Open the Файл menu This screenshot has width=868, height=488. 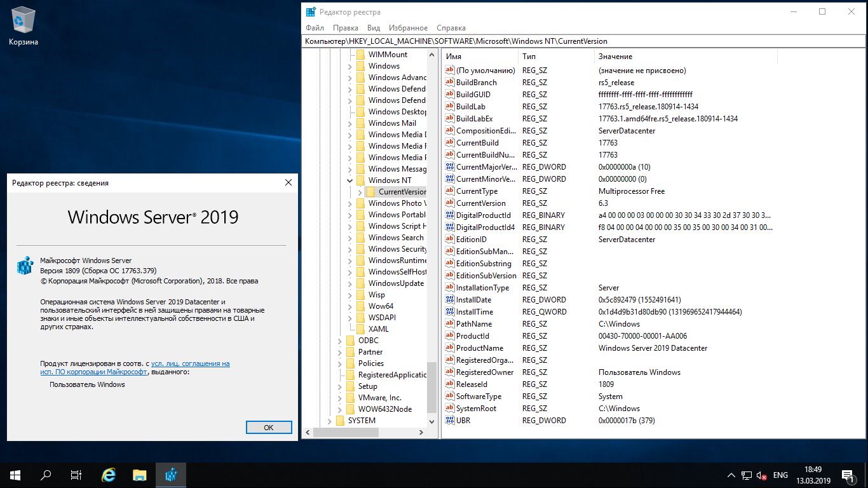(x=315, y=28)
